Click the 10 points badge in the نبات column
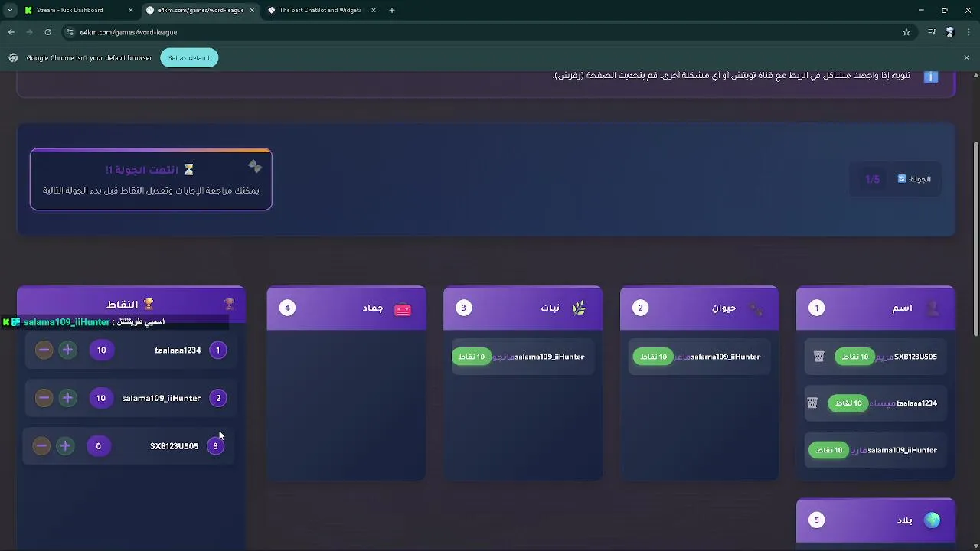 [472, 357]
